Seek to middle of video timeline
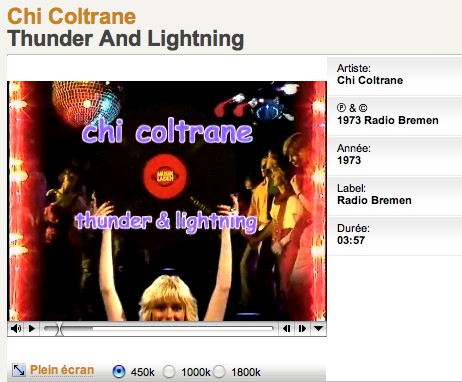The height and width of the screenshot is (382, 462). pyautogui.click(x=159, y=329)
